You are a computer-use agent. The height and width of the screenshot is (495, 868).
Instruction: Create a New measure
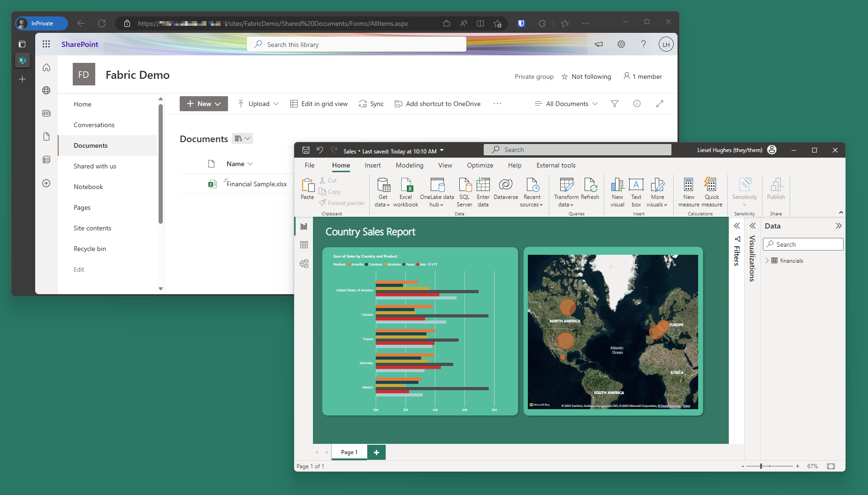click(689, 192)
